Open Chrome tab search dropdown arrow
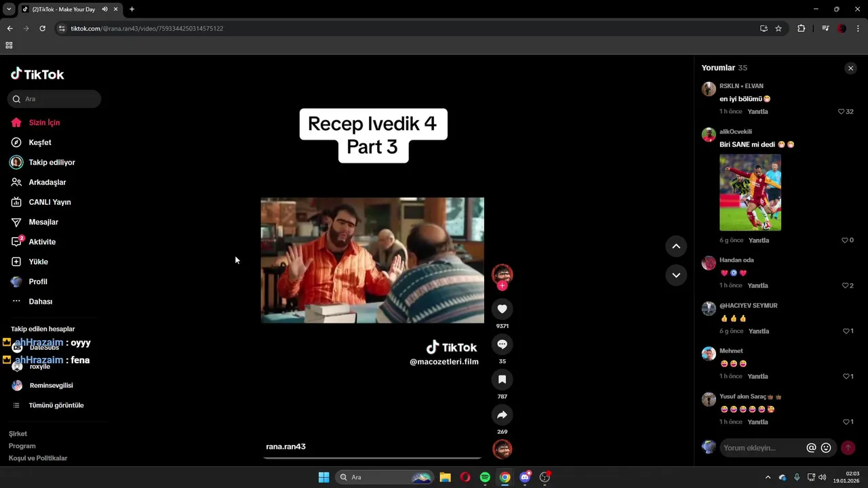Screen dimensions: 868x488 point(9,9)
